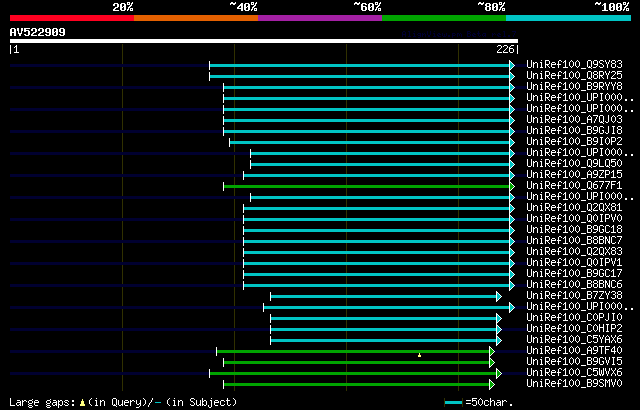The height and width of the screenshot is (410, 640).
Task: Select the UniRef100_C5WVX6 label
Action: coord(574,373)
